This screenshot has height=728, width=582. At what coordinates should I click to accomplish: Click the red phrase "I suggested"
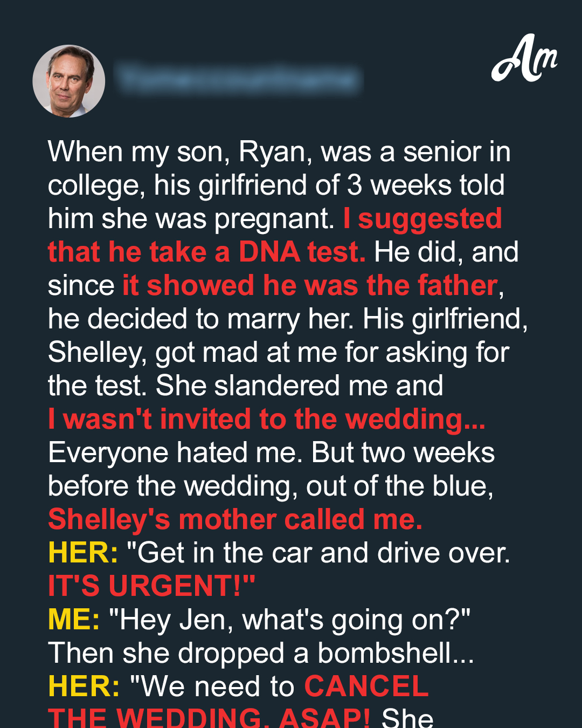422,218
